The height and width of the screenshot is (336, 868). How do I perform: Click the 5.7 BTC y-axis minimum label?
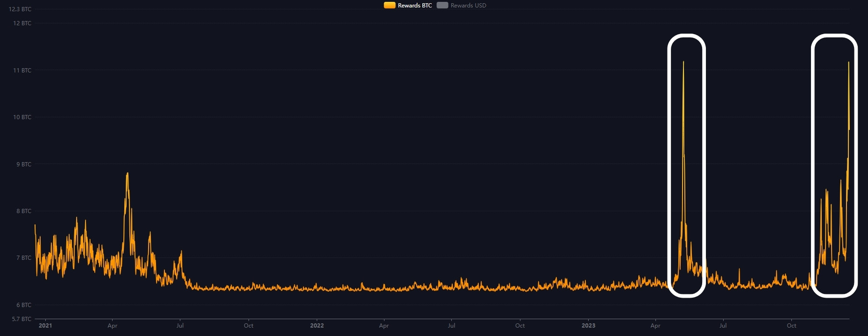pyautogui.click(x=21, y=319)
